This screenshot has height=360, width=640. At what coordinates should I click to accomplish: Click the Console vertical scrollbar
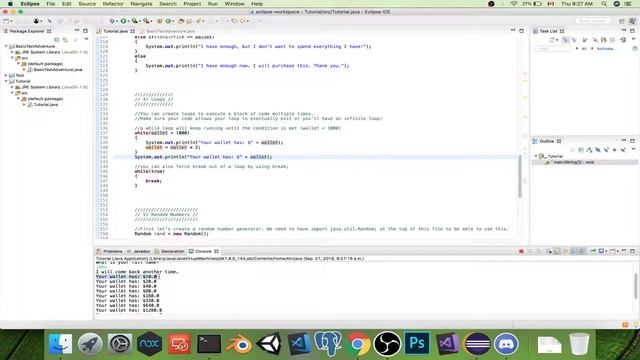(635, 286)
